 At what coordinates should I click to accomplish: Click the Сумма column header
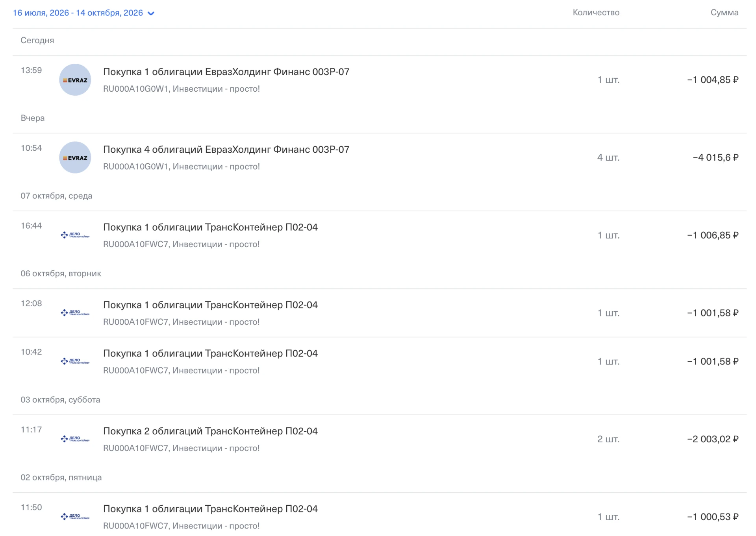pos(724,13)
